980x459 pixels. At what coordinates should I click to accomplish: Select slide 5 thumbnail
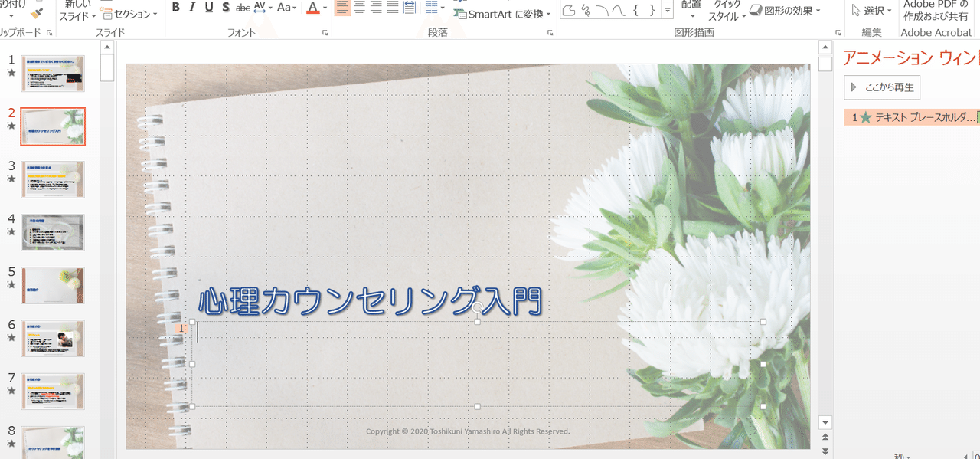click(x=53, y=285)
